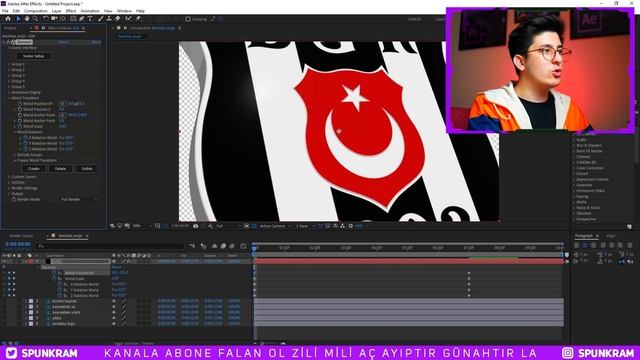This screenshot has height=360, width=640.
Task: Select the Zoom magnifier tool
Action: point(36,19)
